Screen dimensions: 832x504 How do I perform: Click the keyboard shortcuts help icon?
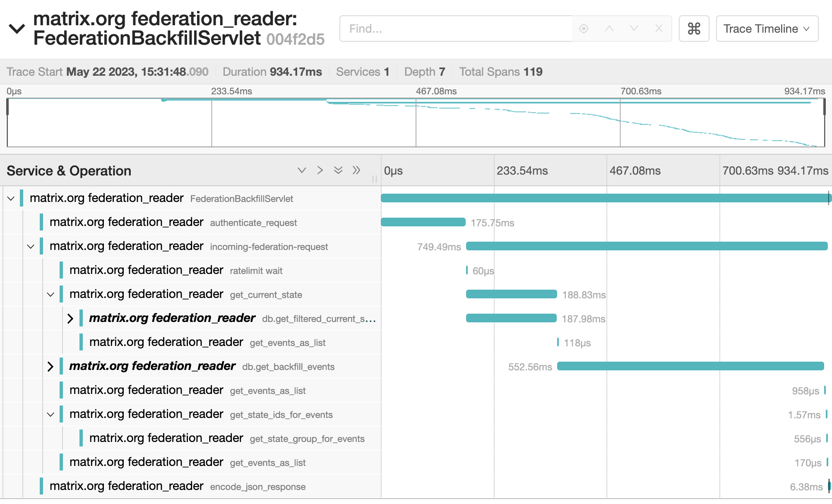coord(694,29)
